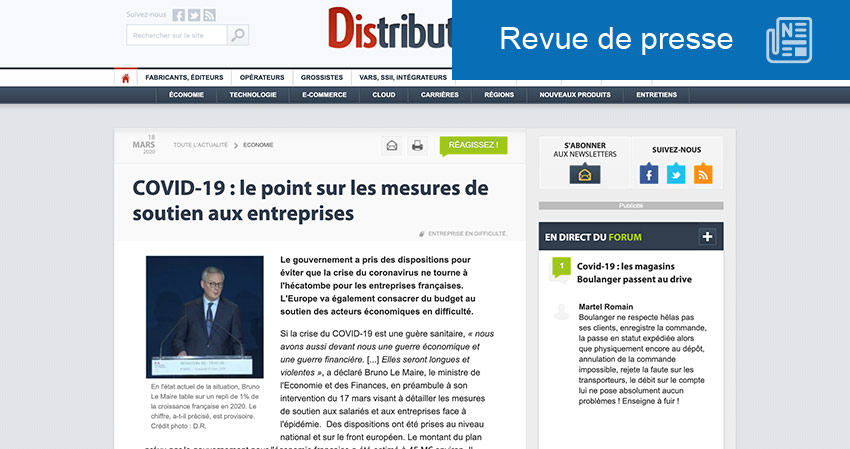This screenshot has width=850, height=449.
Task: Click the Rechercher sur le site field
Action: [177, 36]
